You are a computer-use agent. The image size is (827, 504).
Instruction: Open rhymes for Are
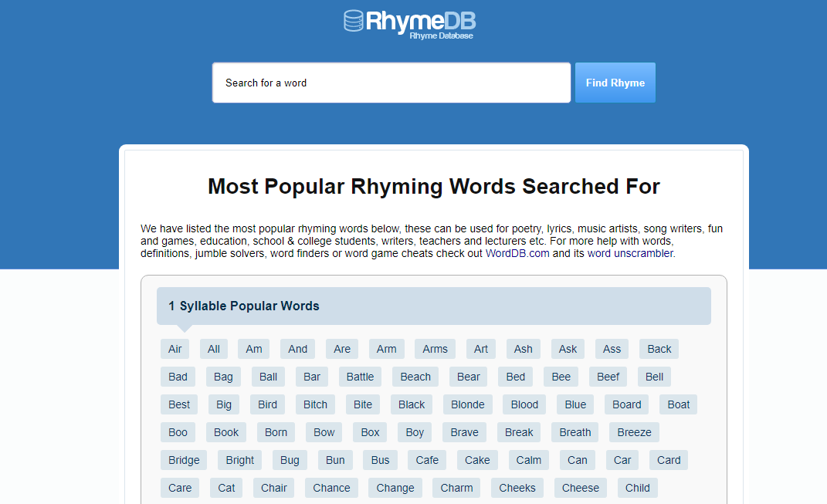342,349
